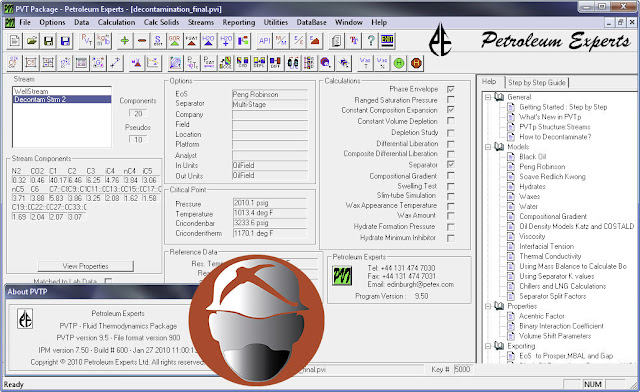The height and width of the screenshot is (392, 640).
Task: Click the TT text font icon
Action: (x=354, y=41)
